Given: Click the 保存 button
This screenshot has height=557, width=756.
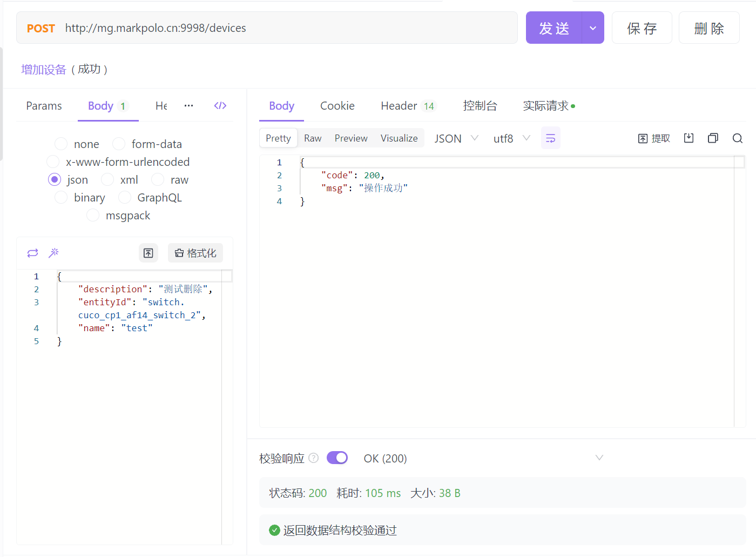Looking at the screenshot, I should tap(642, 28).
